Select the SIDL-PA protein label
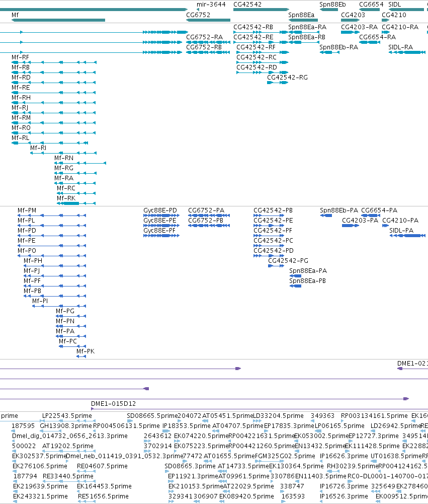 click(x=401, y=231)
